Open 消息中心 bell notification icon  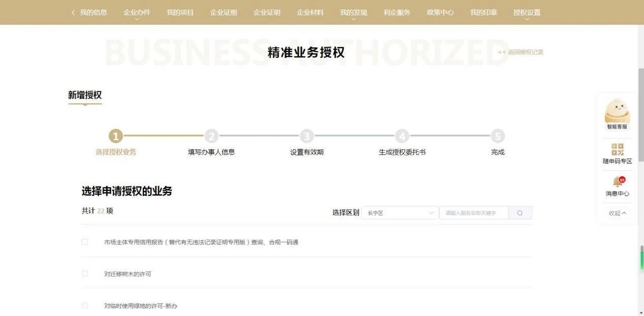pyautogui.click(x=618, y=182)
